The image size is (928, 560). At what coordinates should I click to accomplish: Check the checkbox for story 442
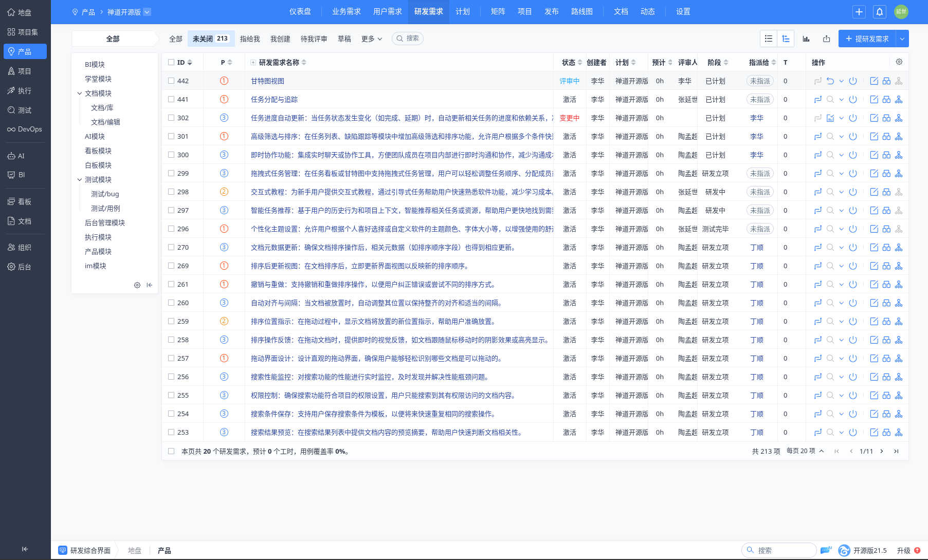pyautogui.click(x=171, y=81)
